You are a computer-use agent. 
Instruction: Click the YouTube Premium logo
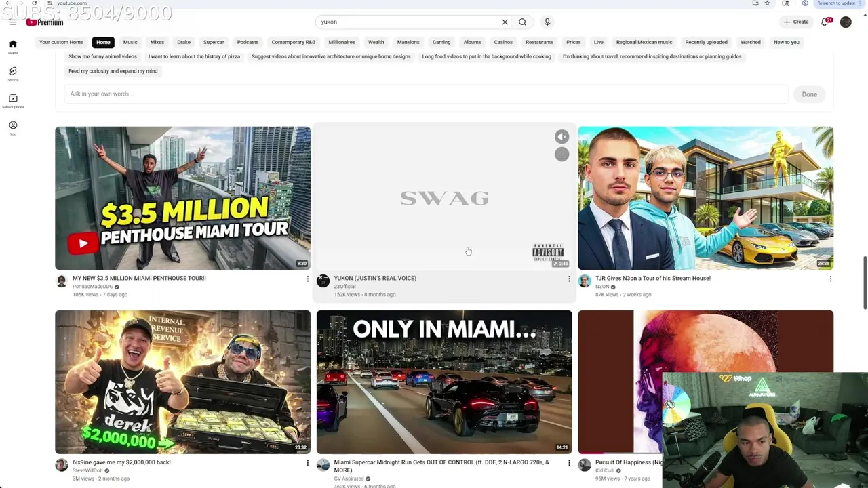tap(45, 22)
